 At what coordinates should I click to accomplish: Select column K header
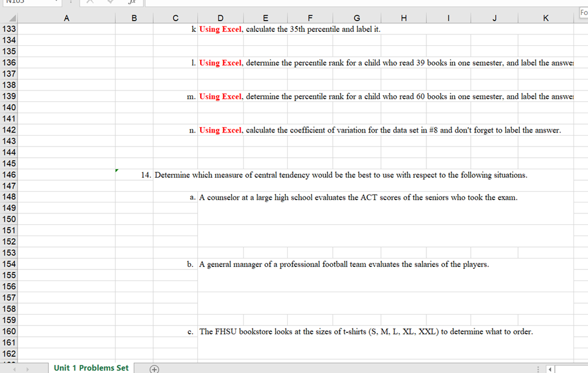pos(546,18)
